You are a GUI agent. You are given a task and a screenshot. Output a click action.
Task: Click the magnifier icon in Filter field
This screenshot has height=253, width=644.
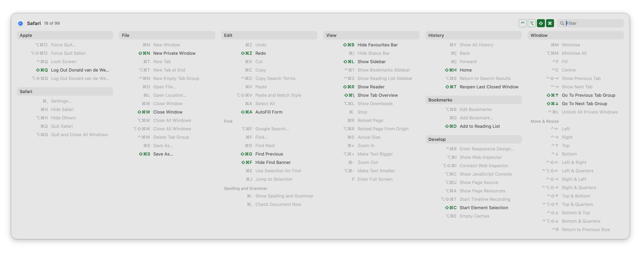click(562, 23)
